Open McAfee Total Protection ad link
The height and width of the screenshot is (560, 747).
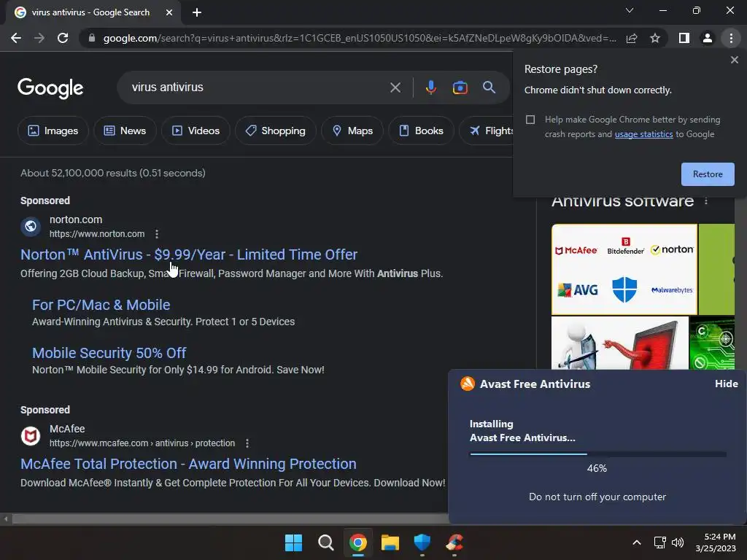click(x=188, y=464)
